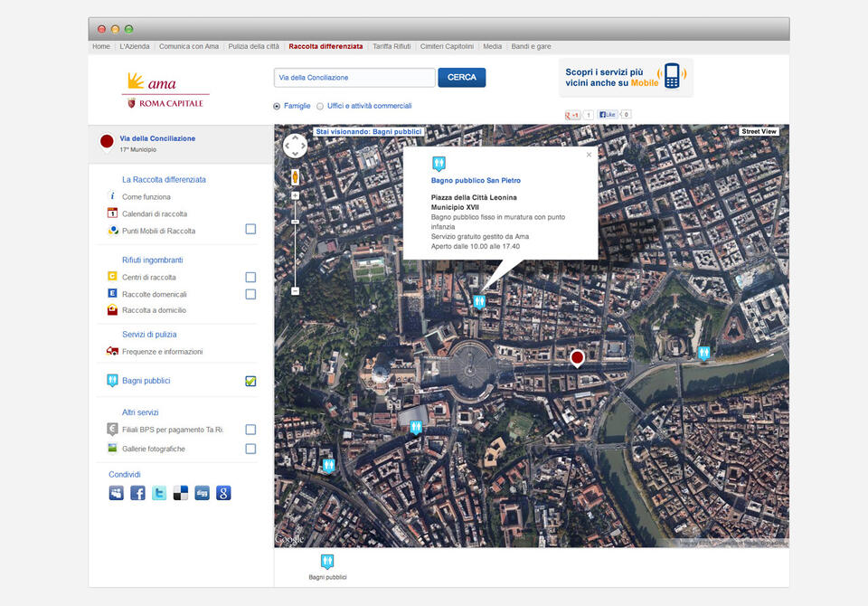
Task: Click the Digg share icon
Action: coord(202,493)
